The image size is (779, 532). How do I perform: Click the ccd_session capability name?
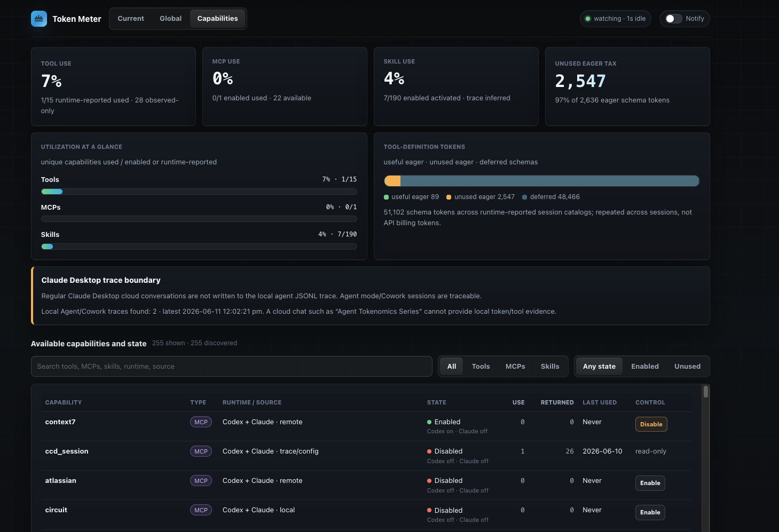(67, 451)
